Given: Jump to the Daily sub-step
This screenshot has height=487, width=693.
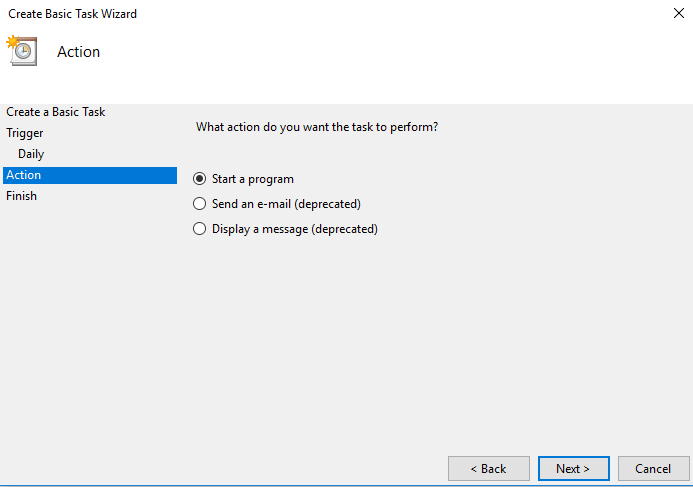Looking at the screenshot, I should (31, 154).
